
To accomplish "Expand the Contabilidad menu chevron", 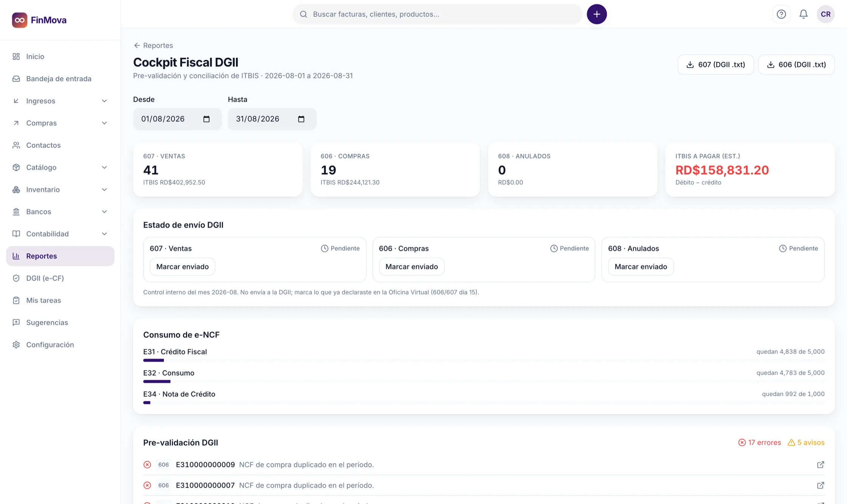I will coord(104,234).
